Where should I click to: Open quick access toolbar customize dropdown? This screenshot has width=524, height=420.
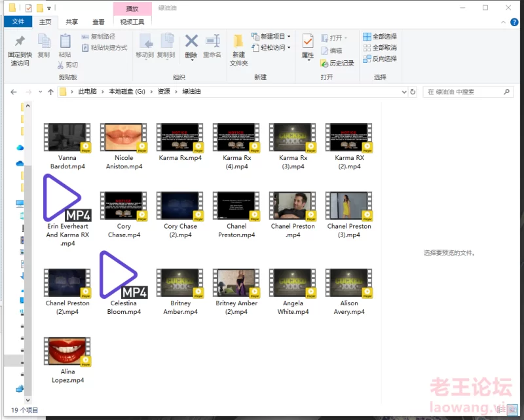pos(48,8)
